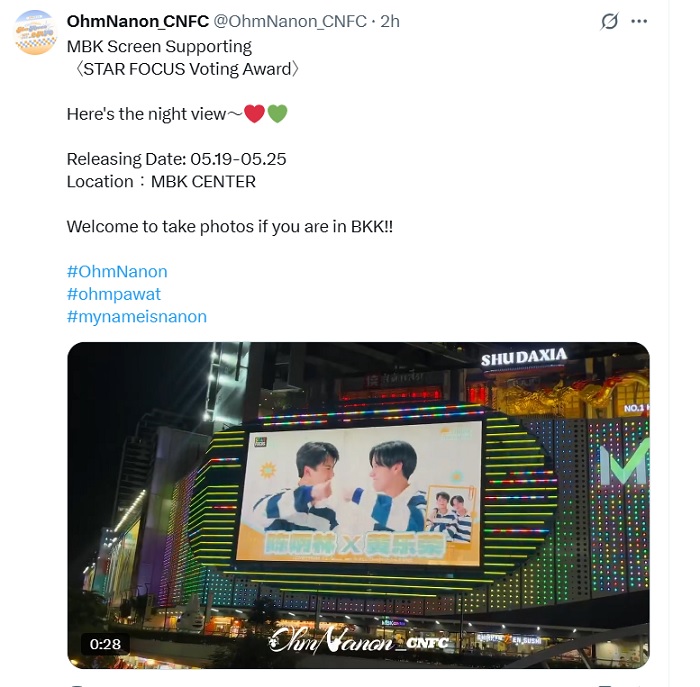Click the Grok explain post icon

click(609, 21)
